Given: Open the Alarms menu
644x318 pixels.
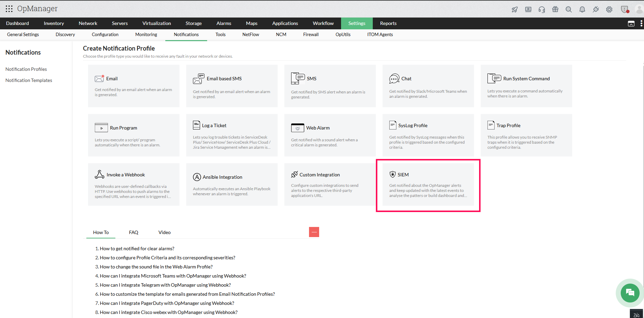Looking at the screenshot, I should pos(224,23).
